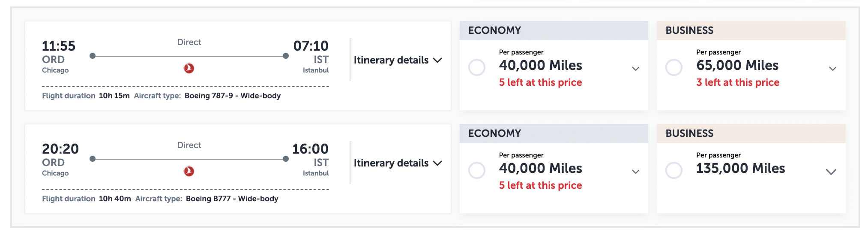Expand 135,000 Miles business fare chevron
Screen dimensions: 868x236
coord(831,172)
